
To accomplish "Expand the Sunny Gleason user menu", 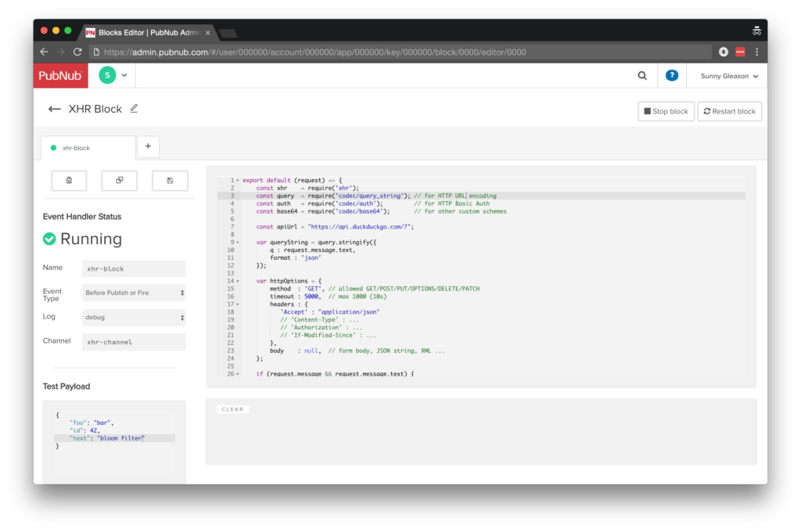I will 729,77.
